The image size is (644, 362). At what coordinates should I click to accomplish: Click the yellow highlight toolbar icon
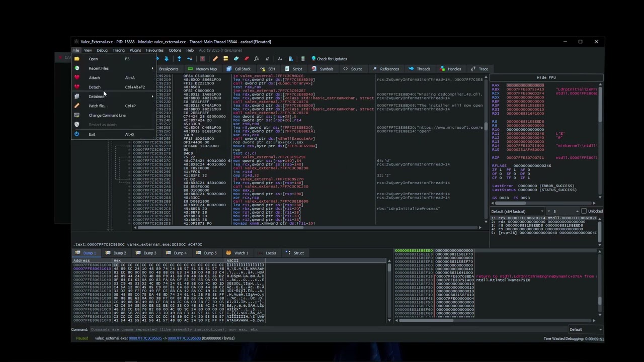[x=225, y=59]
